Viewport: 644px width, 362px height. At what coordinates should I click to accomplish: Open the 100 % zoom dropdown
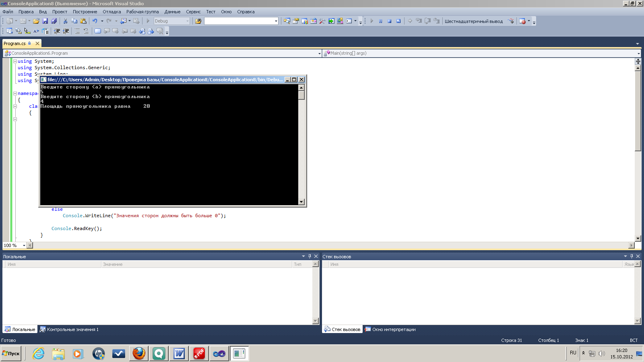[x=24, y=245]
